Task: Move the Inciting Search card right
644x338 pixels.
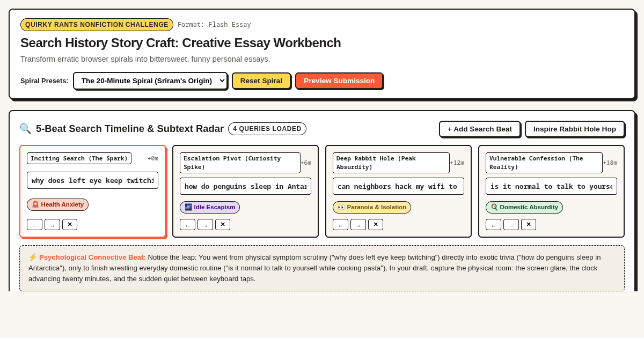Action: (52, 225)
